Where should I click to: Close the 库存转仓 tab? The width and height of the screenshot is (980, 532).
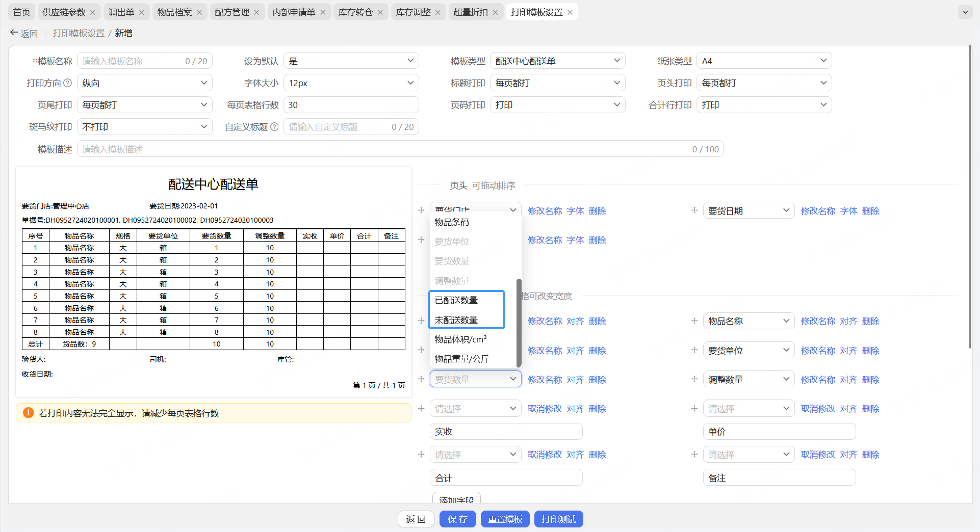pos(380,12)
